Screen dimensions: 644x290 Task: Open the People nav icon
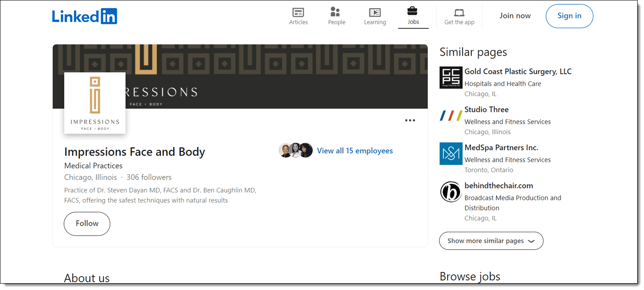pos(336,12)
